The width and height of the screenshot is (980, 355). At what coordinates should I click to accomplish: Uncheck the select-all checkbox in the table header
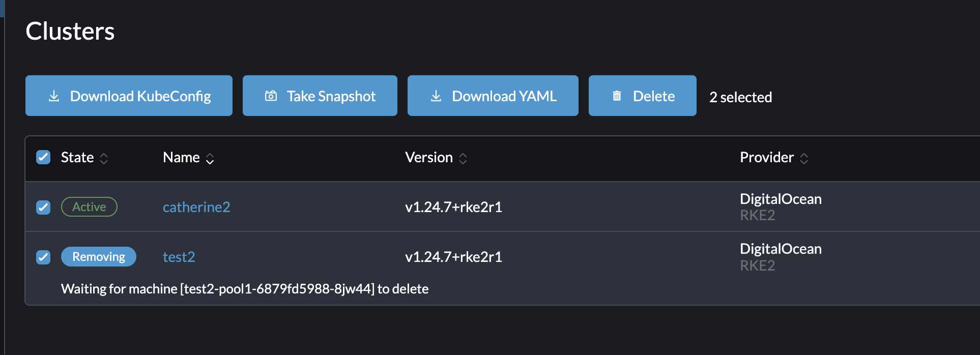43,158
